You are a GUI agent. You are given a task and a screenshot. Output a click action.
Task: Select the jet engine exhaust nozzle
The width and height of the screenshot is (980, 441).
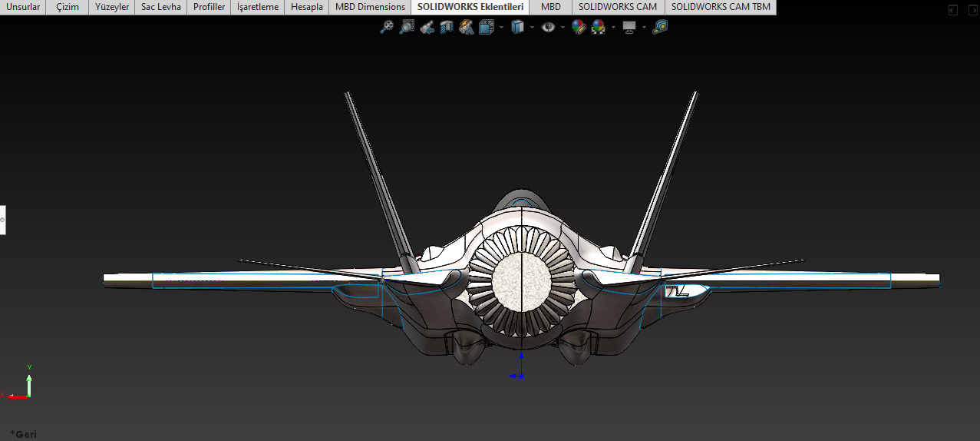point(522,280)
